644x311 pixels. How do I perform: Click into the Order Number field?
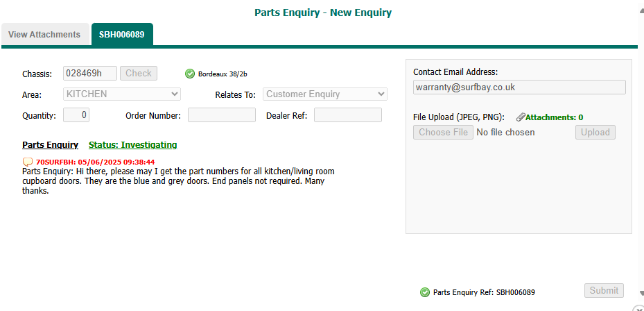point(221,115)
